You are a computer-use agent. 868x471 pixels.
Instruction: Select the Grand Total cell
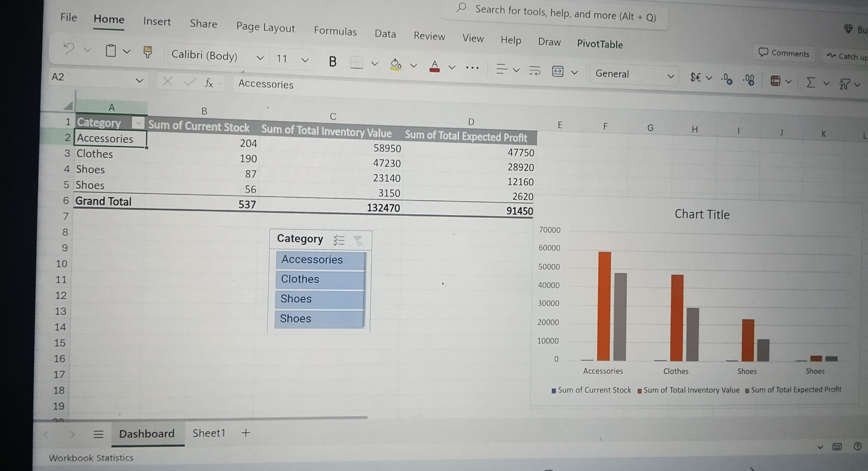point(110,202)
